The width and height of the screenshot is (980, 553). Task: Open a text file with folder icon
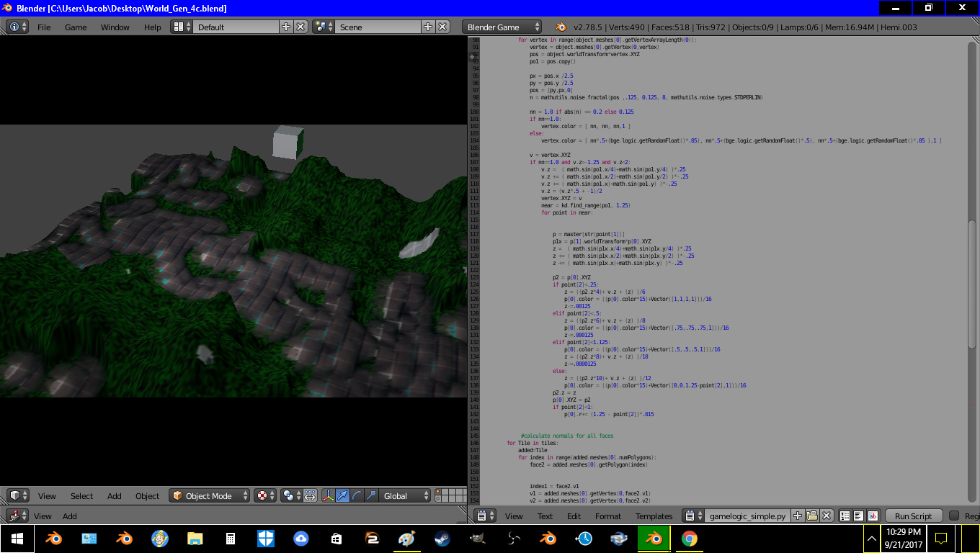coord(812,516)
